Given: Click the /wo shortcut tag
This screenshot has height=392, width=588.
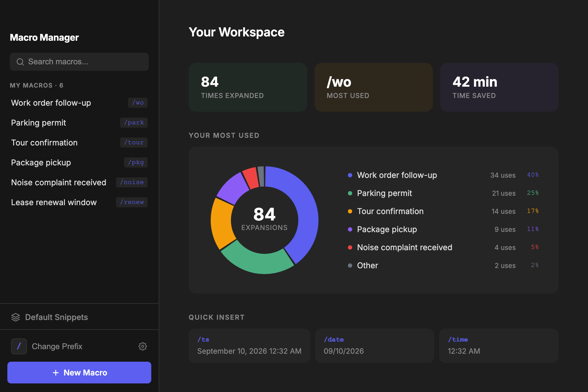Looking at the screenshot, I should coord(138,103).
